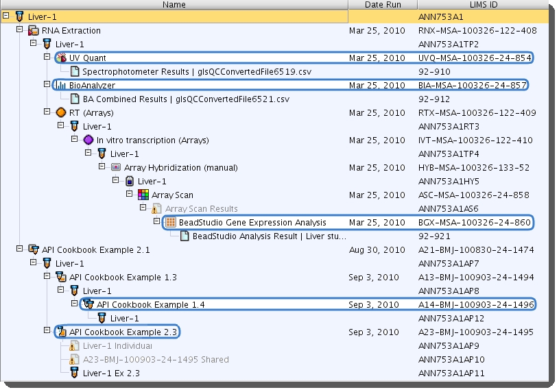Select the Liver-1 Ex 2.3 sample
Image resolution: width=559 pixels, height=392 pixels.
[111, 373]
